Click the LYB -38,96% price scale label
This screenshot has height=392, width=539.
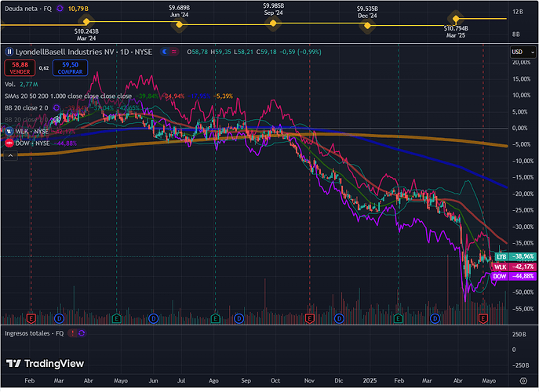click(x=515, y=256)
